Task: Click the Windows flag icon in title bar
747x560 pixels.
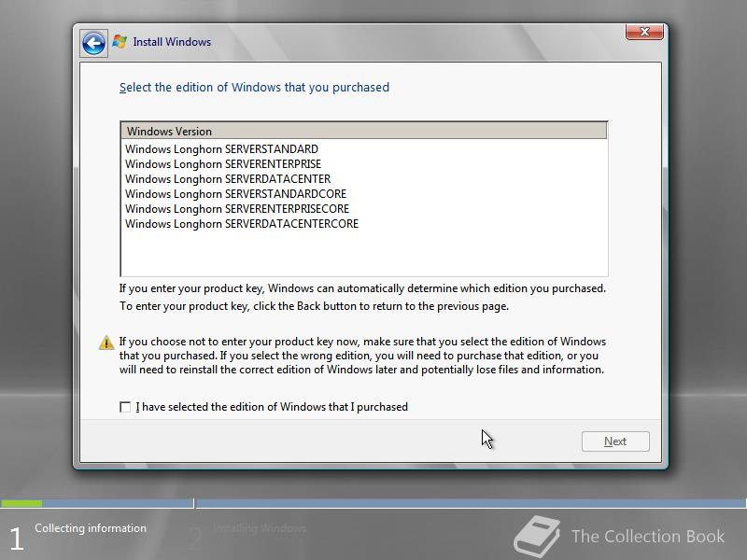Action: click(120, 42)
